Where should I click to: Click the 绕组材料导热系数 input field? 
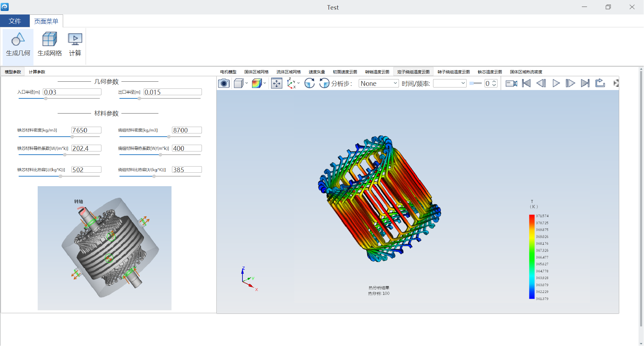tap(187, 148)
